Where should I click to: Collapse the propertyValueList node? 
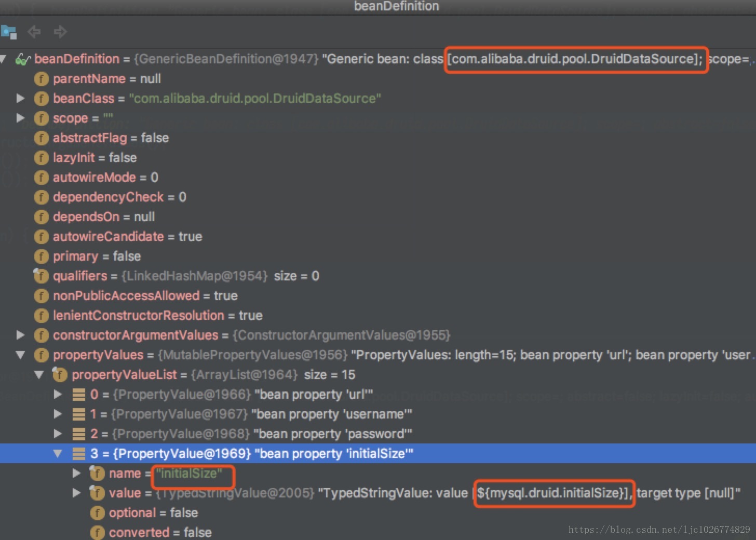tap(39, 375)
